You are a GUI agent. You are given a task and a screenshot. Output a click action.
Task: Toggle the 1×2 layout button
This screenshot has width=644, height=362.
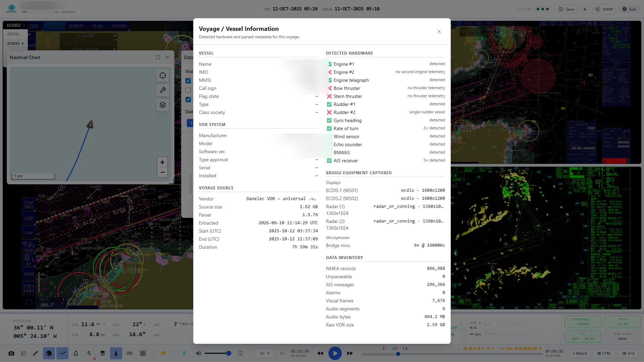[x=628, y=353]
